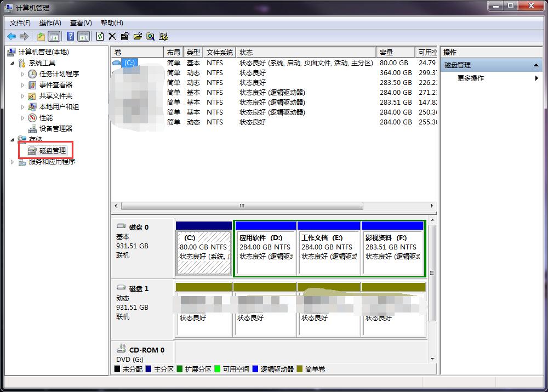Screen dimensions: 548x392
Task: Click the blue Help question mark icon
Action: (x=70, y=36)
